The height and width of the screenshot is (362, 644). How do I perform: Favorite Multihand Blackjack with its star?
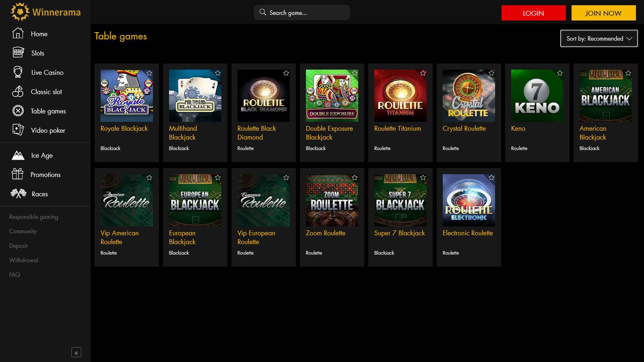[x=218, y=73]
